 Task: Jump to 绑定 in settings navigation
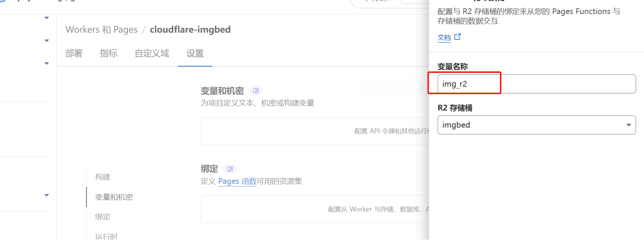103,217
